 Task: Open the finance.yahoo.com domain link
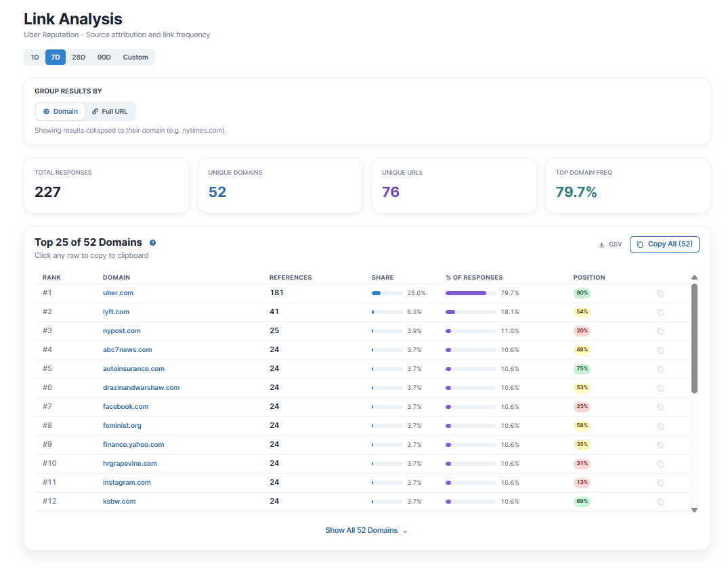133,445
